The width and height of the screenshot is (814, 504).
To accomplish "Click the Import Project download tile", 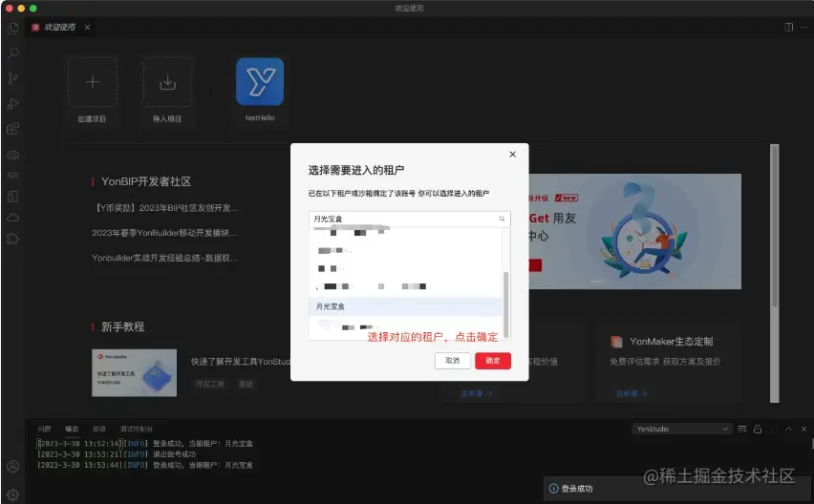I will [167, 82].
